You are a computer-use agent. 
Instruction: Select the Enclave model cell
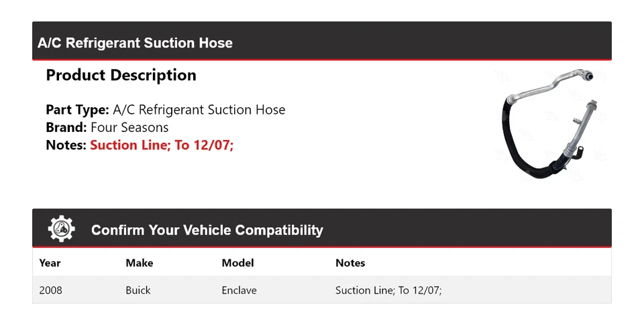(x=239, y=290)
